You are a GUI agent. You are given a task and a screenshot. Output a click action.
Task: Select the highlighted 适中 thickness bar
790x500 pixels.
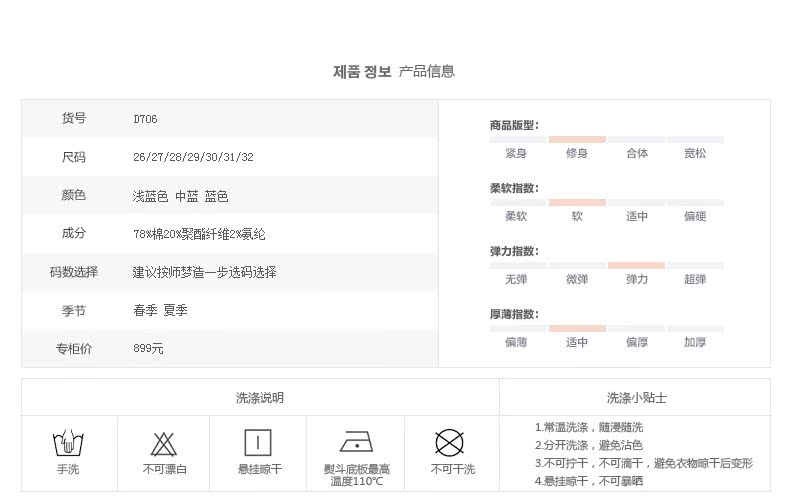(x=577, y=328)
